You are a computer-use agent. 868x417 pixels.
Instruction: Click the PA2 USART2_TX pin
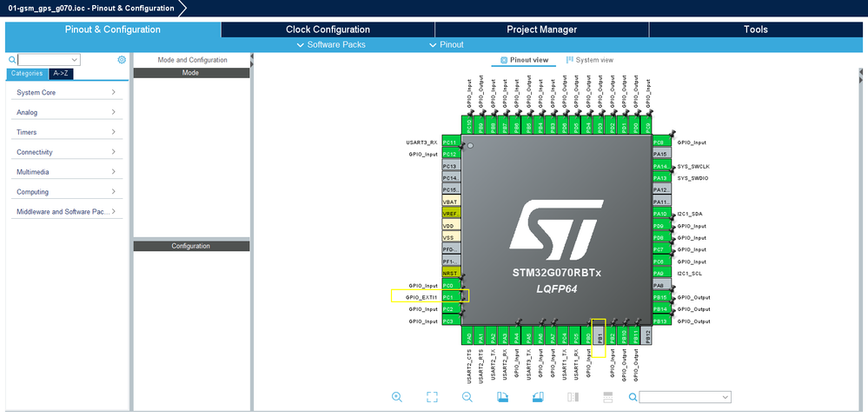(x=493, y=335)
